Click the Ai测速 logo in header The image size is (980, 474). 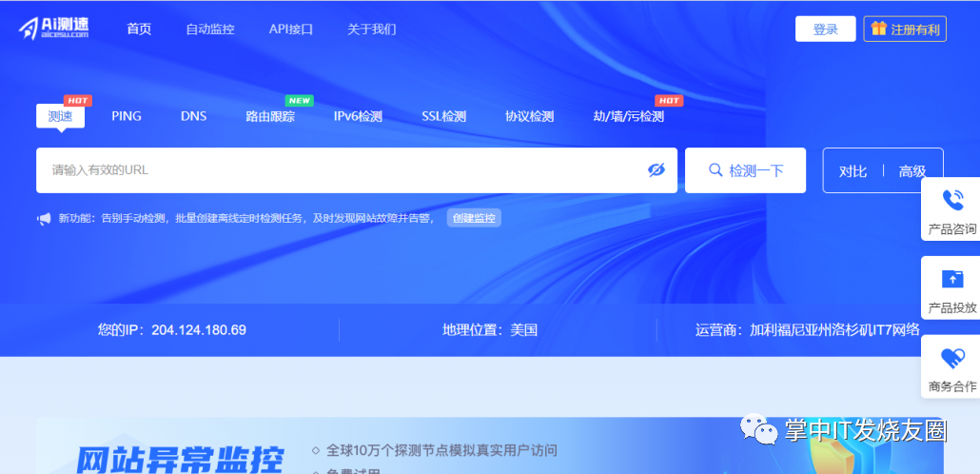(x=53, y=29)
